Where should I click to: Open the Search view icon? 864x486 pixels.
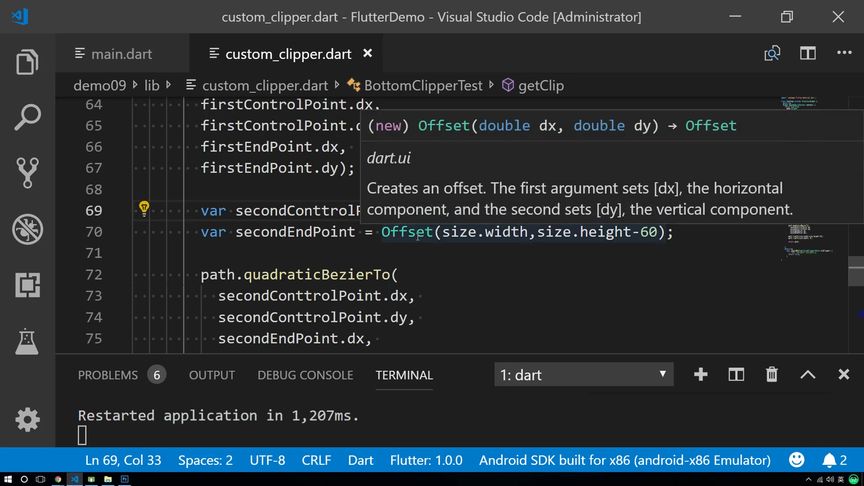pyautogui.click(x=27, y=117)
